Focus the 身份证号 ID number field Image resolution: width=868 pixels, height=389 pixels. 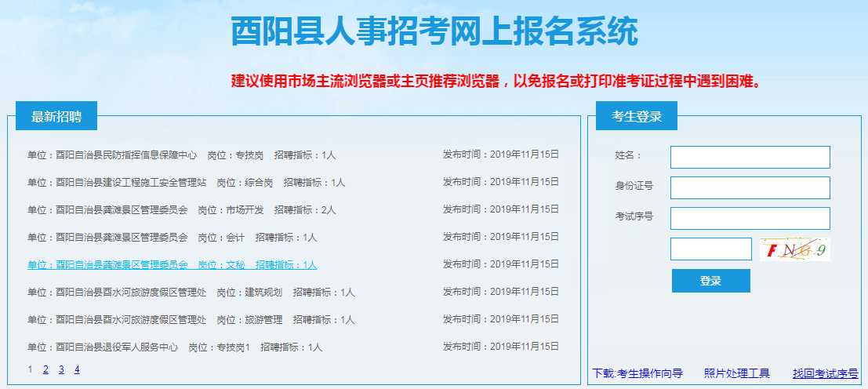[x=750, y=187]
